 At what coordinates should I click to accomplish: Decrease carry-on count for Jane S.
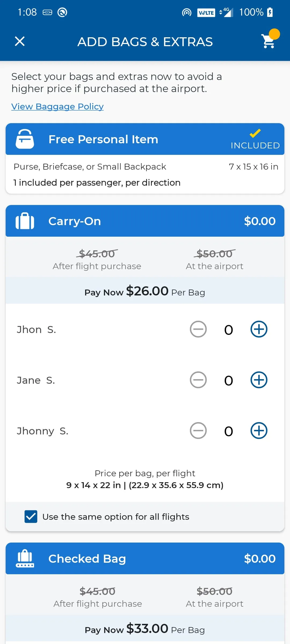click(198, 380)
